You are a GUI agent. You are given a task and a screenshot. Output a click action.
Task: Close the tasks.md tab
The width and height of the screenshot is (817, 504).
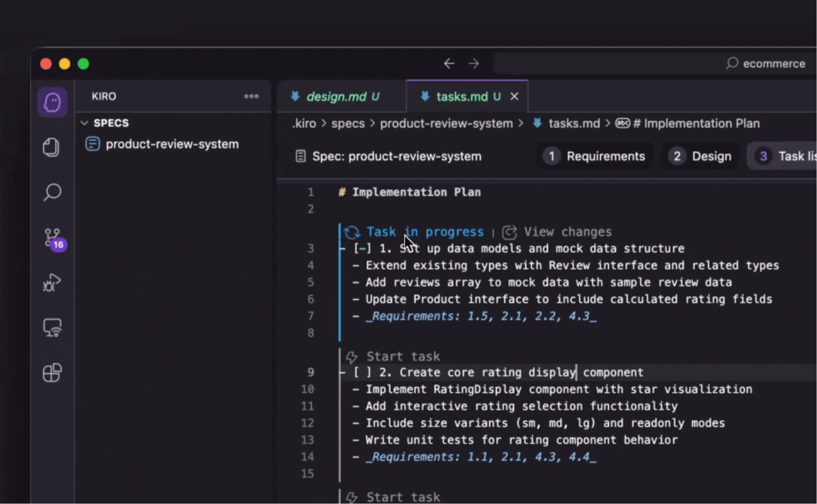tap(514, 96)
